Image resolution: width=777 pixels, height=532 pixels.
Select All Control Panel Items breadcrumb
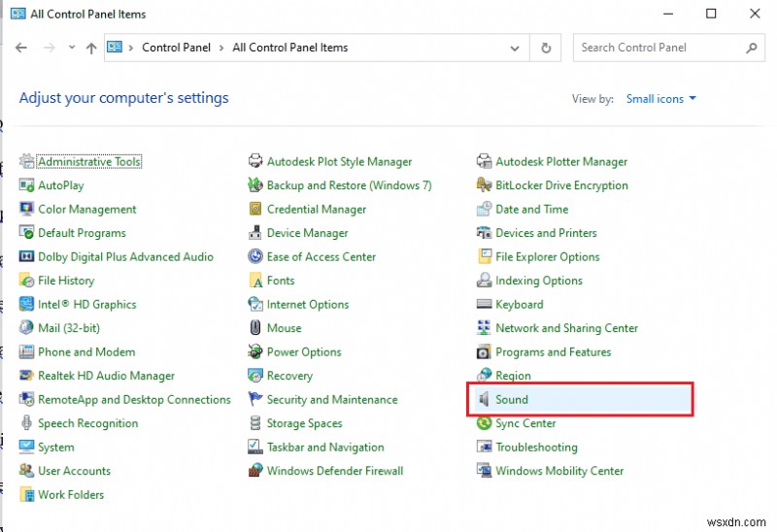(289, 48)
